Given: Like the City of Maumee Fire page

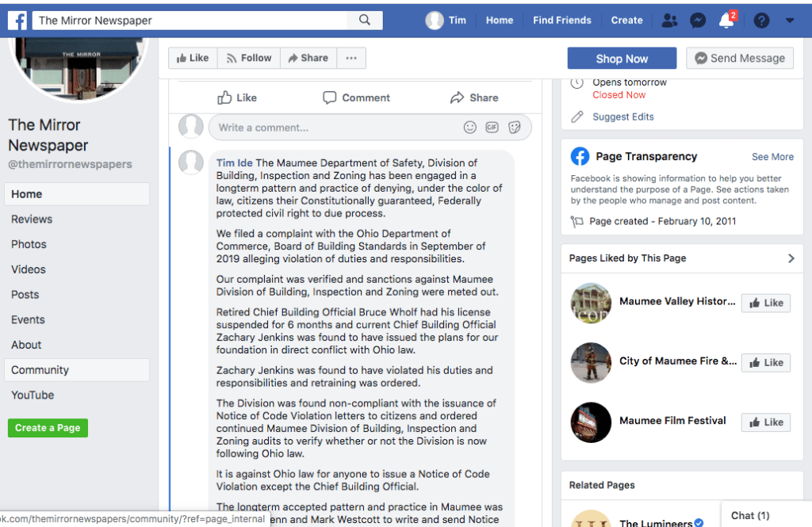Looking at the screenshot, I should pyautogui.click(x=765, y=362).
